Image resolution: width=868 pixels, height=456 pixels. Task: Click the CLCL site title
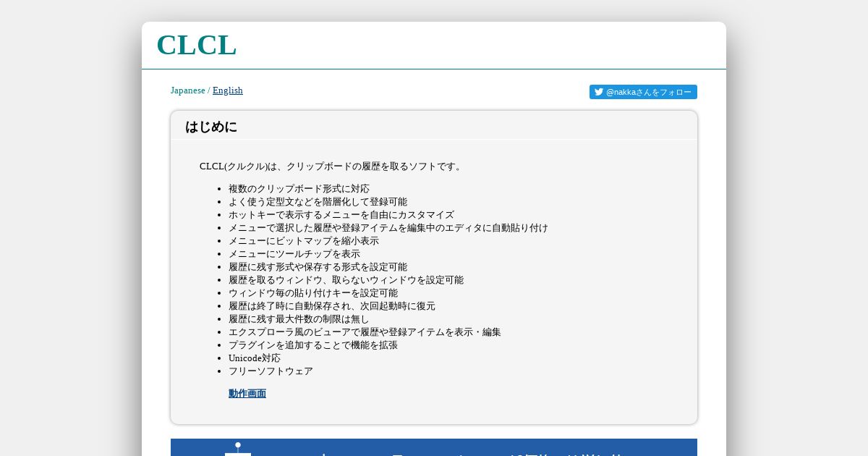coord(196,45)
